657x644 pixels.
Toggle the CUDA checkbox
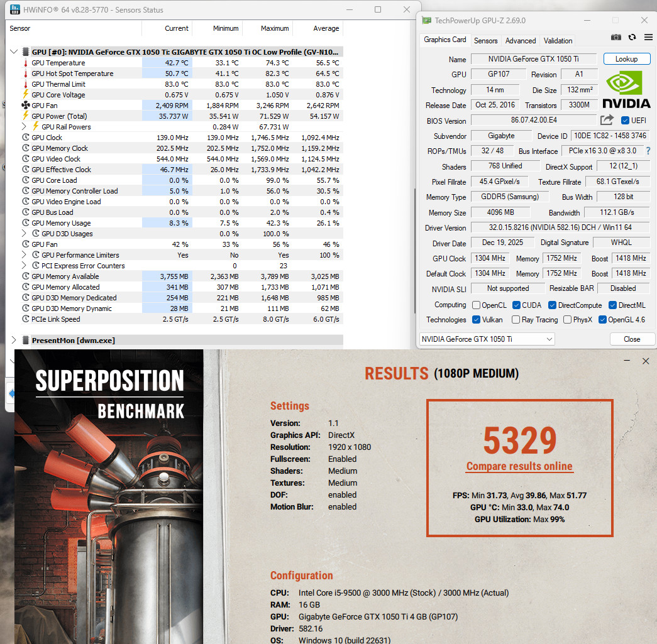(516, 305)
